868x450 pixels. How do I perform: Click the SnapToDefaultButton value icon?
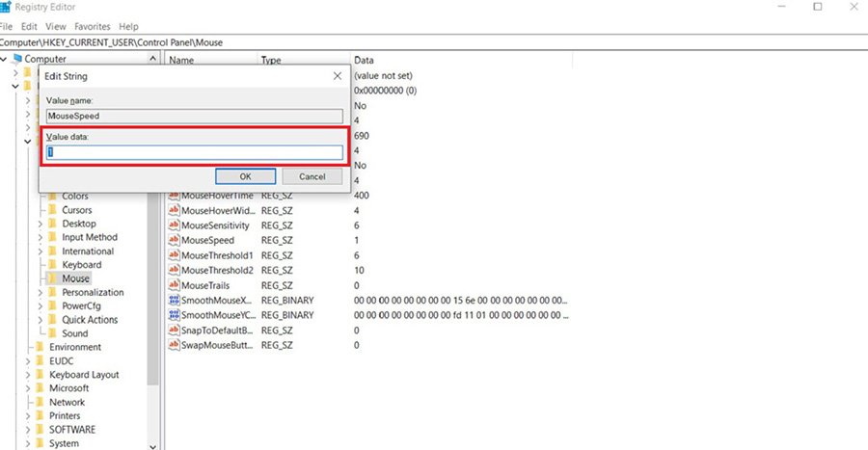[174, 330]
